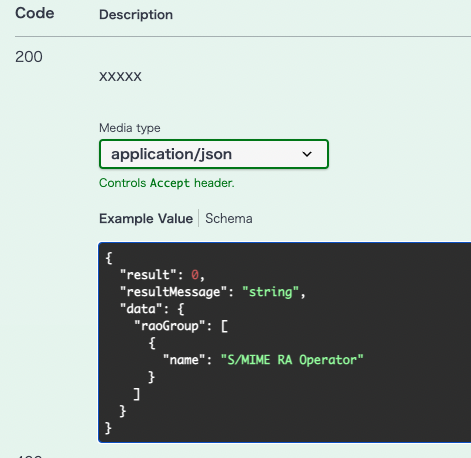Click the "data": { line
Viewport: 471px width, 458px height.
point(152,309)
